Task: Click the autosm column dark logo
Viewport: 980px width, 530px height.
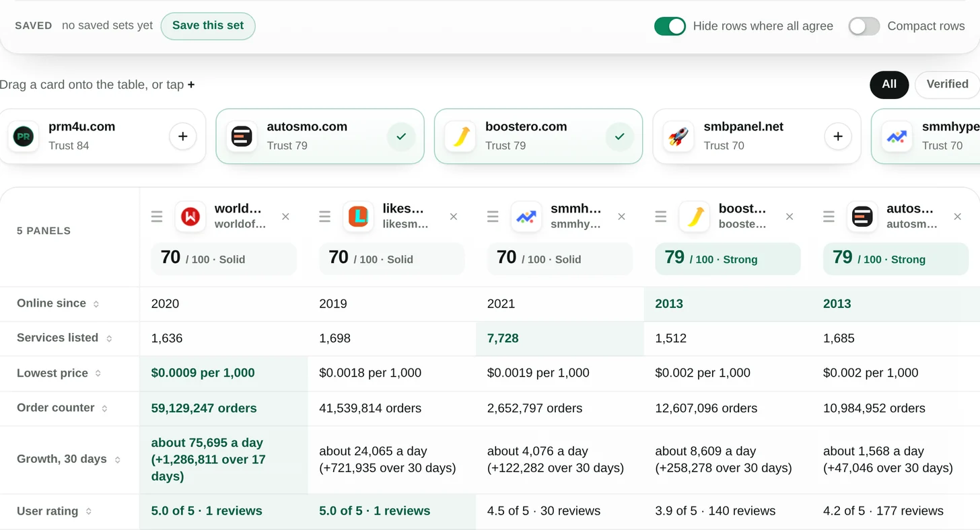Action: tap(862, 217)
